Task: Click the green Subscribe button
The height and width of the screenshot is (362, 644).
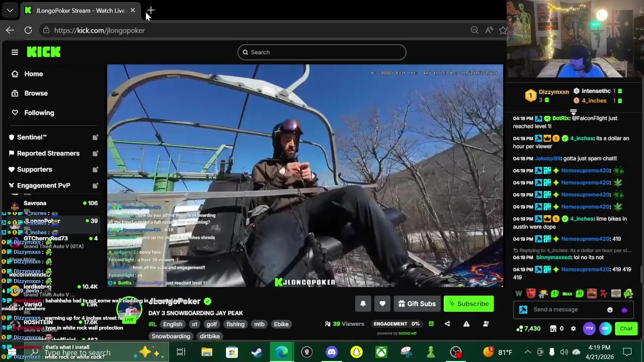Action: point(469,304)
